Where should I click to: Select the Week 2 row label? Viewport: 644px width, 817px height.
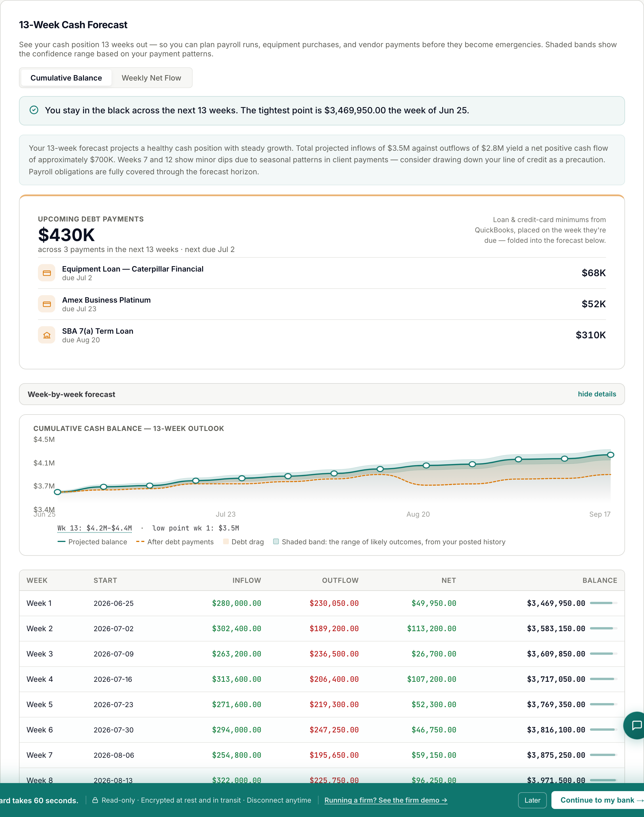[x=40, y=628]
